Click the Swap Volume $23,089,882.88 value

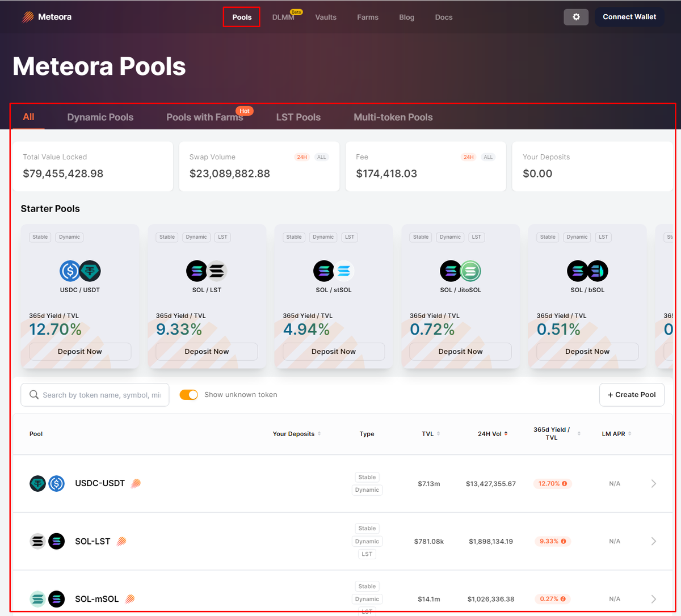[230, 174]
